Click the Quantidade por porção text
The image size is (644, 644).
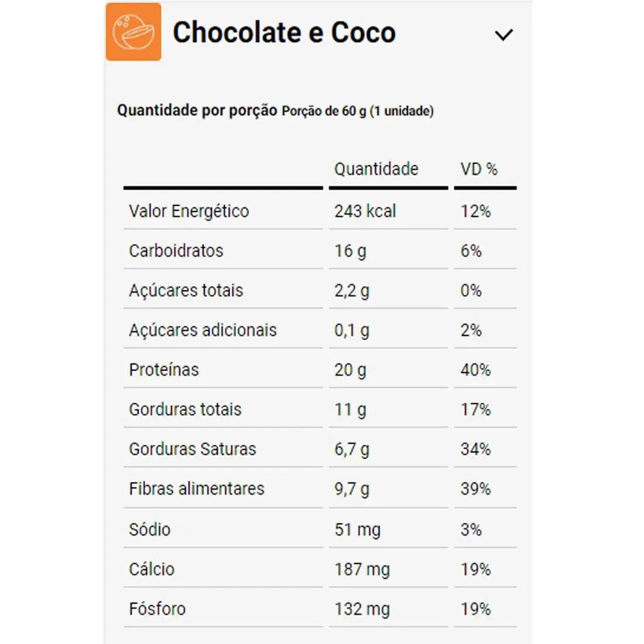(x=197, y=111)
